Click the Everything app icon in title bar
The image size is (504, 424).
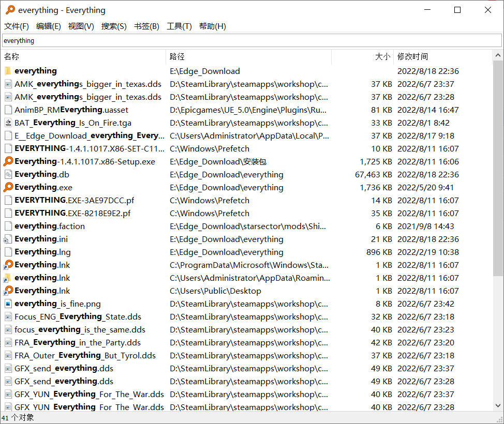click(x=10, y=10)
